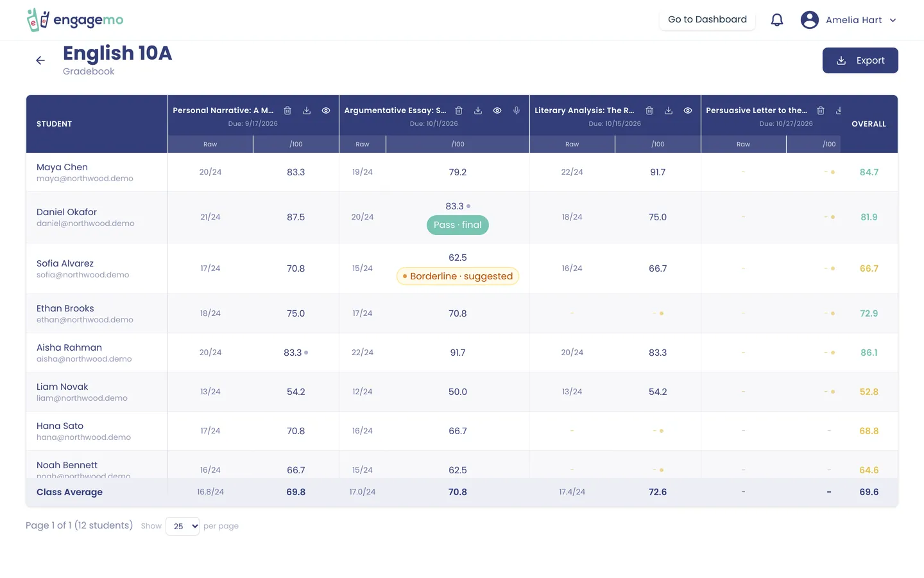Click the microphone icon on Argumentative Essay
Viewport: 924px width, 578px height.
tap(517, 110)
